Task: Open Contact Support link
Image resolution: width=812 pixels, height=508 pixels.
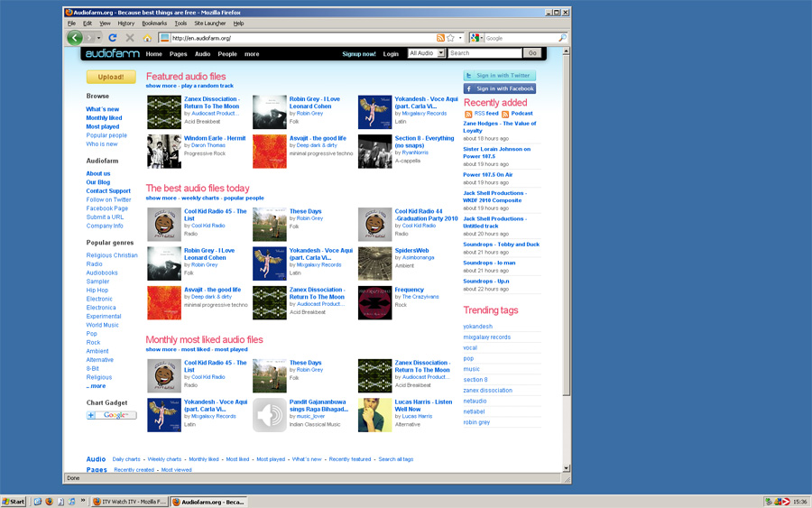Action: (x=108, y=190)
